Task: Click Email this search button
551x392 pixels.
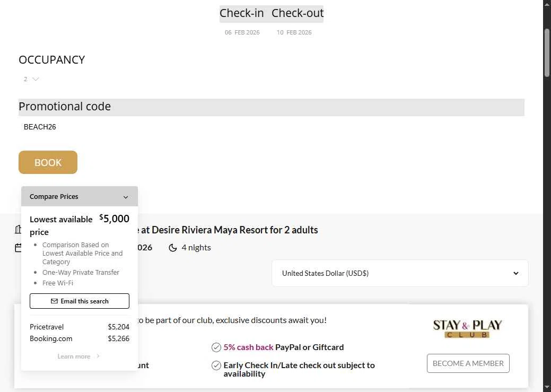Action: point(80,301)
